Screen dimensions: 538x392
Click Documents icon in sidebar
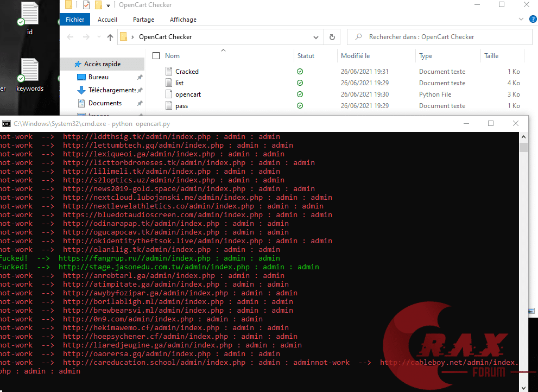(81, 103)
